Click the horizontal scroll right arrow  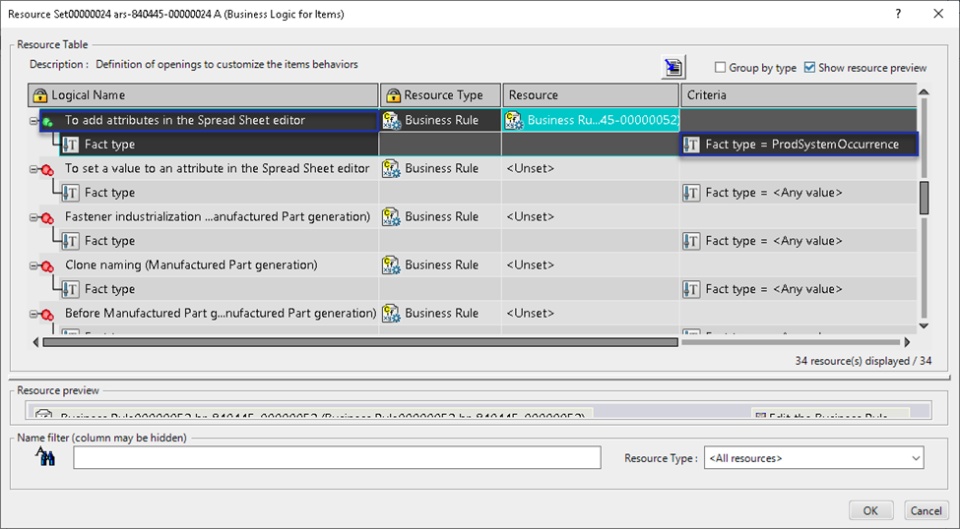coord(907,342)
